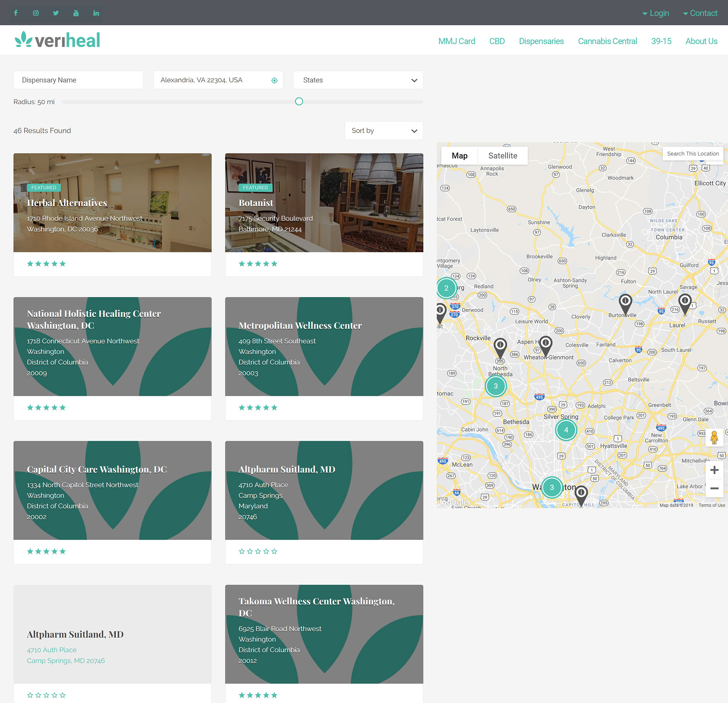
Task: Open the Twitter social link
Action: (56, 13)
